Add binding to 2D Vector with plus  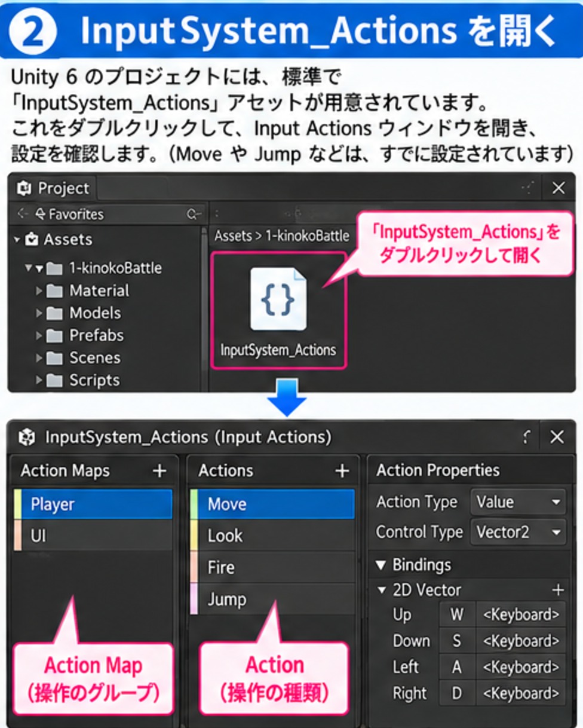[557, 591]
